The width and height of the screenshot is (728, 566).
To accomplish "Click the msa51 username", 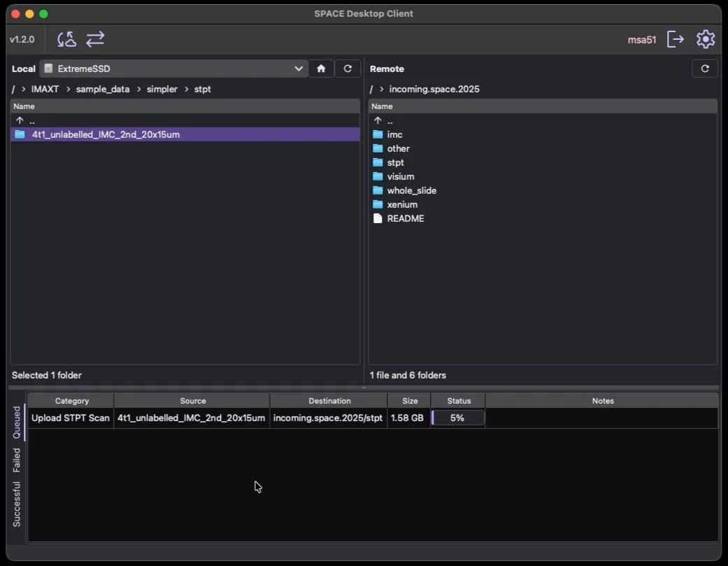I will tap(642, 40).
